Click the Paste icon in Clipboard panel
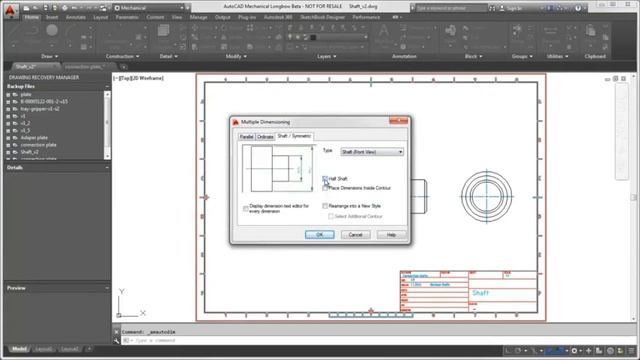Viewport: 640px width, 360px height. point(591,31)
